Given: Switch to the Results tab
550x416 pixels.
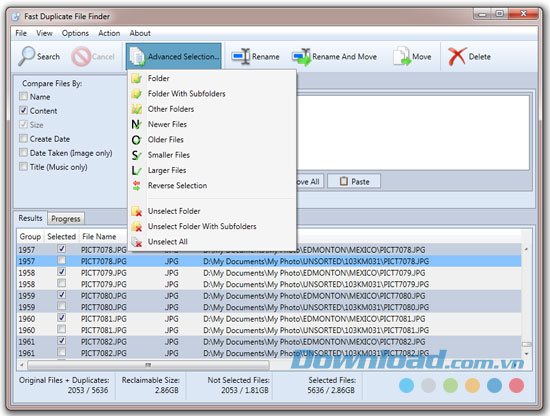Looking at the screenshot, I should (x=31, y=218).
